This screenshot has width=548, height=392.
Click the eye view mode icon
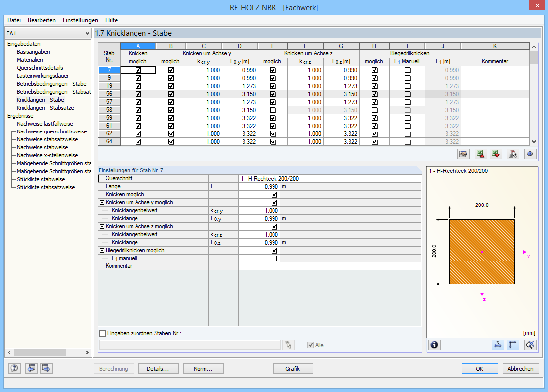coord(530,154)
